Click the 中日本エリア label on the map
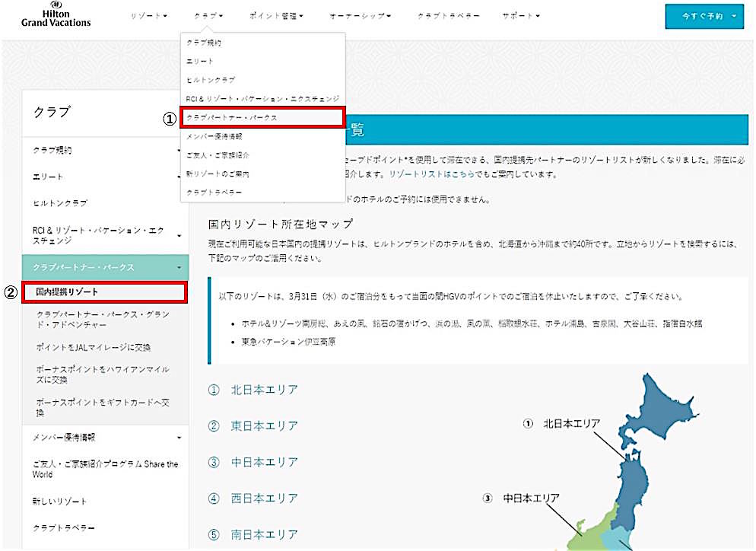 pyautogui.click(x=532, y=498)
